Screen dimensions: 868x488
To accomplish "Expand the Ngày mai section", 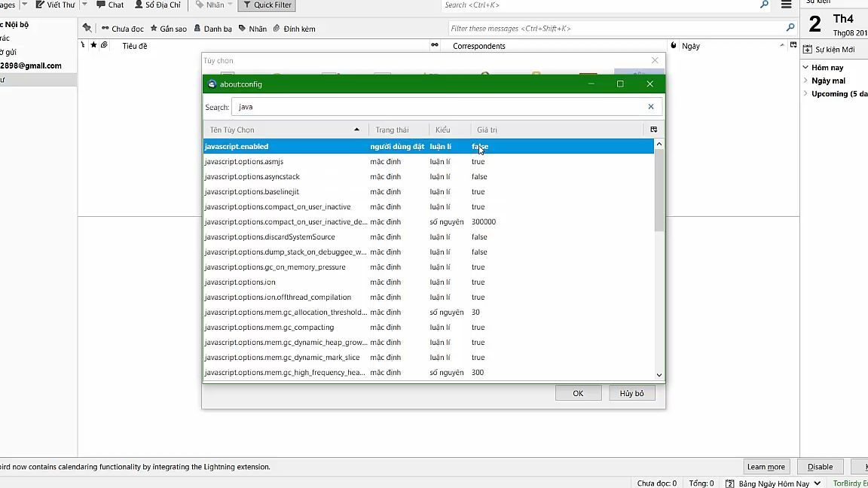I will 805,81.
